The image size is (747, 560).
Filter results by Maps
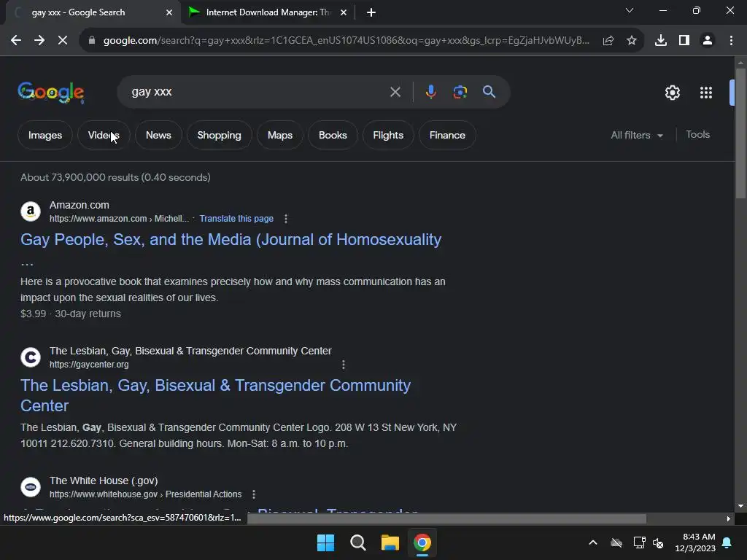coord(280,135)
